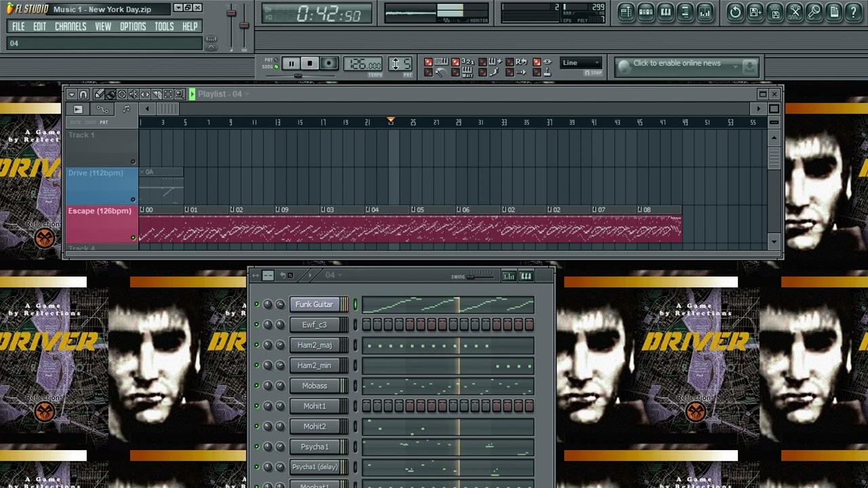
Task: Open the step sequencer view icon
Action: click(x=646, y=12)
